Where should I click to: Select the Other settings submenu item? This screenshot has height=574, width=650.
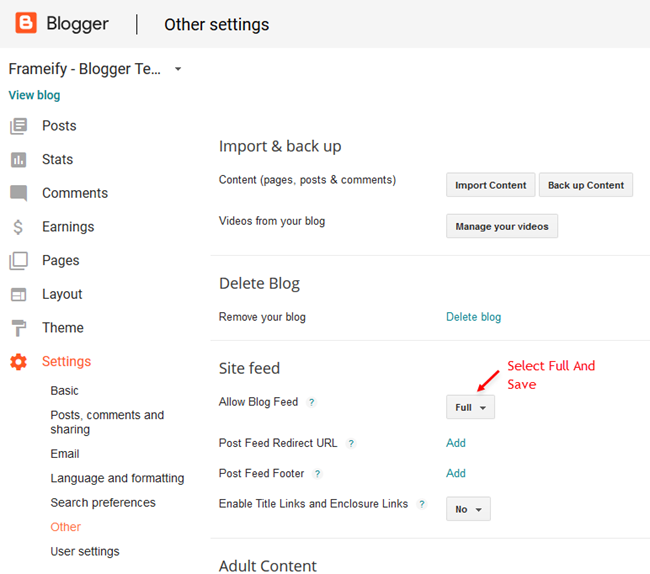coord(65,527)
